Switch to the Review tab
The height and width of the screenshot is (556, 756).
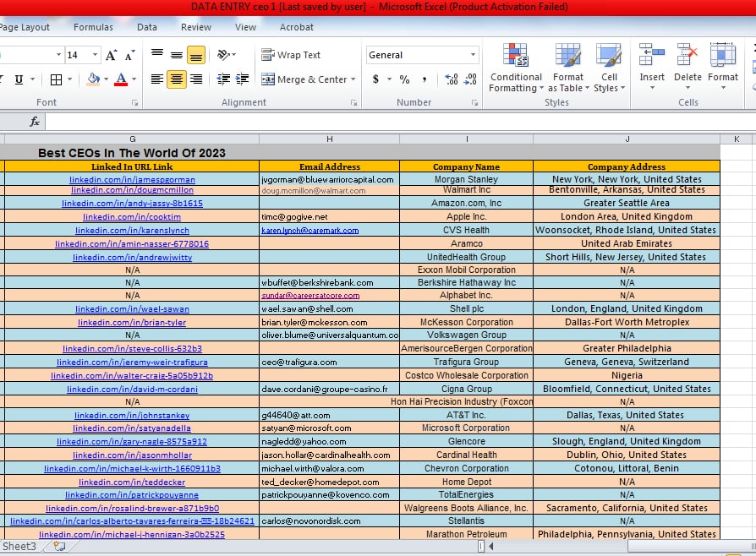click(x=196, y=27)
